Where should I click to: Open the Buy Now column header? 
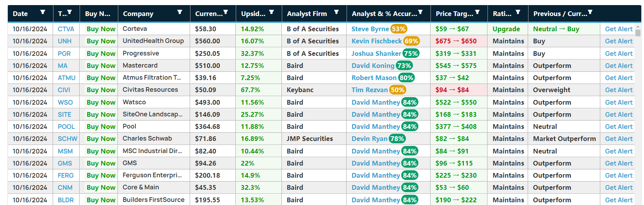pos(98,14)
